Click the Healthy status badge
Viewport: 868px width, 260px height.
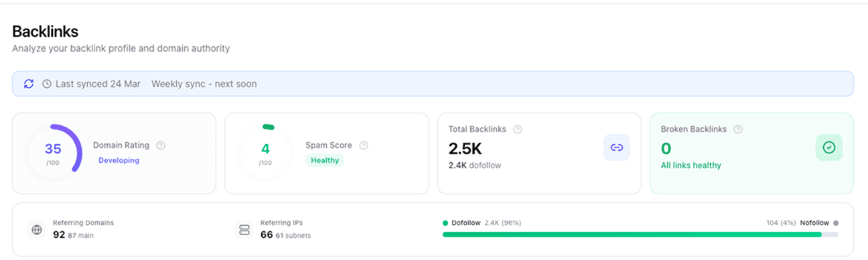click(x=325, y=161)
